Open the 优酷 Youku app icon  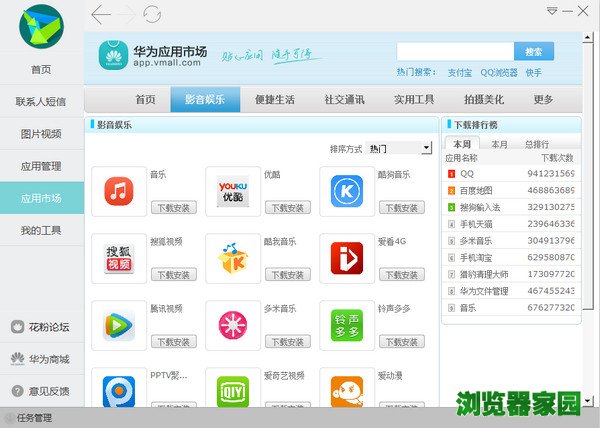[233, 191]
